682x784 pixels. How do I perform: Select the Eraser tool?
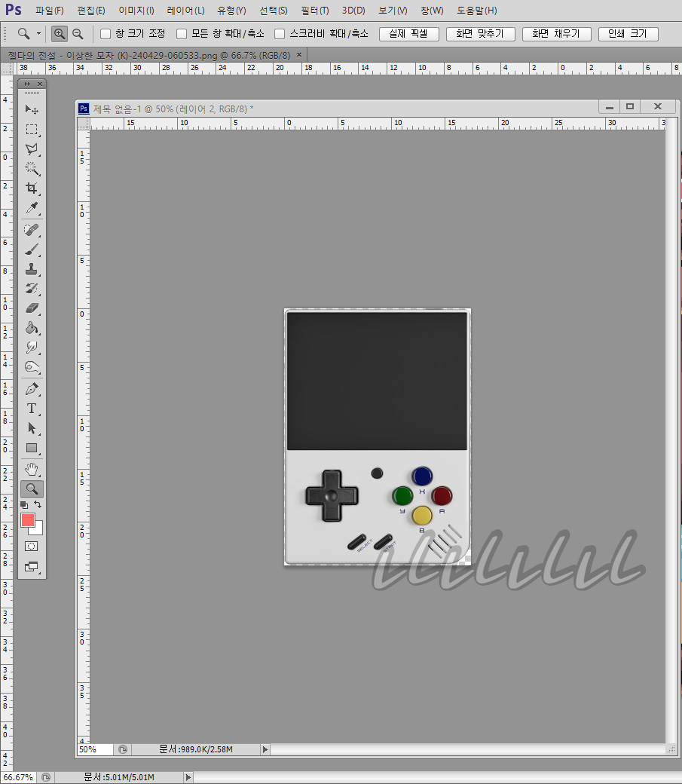tap(32, 308)
